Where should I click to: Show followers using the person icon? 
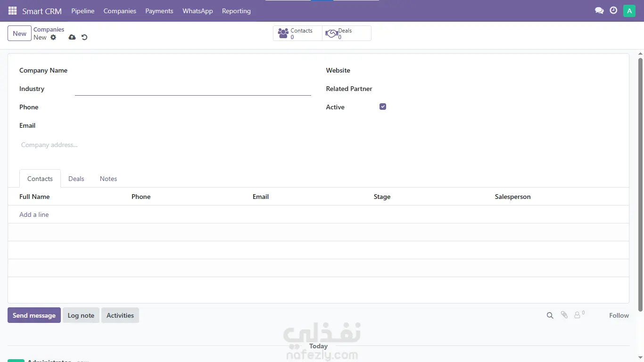pos(579,314)
